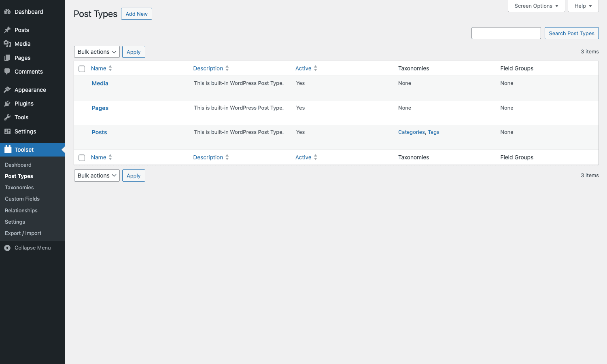This screenshot has width=607, height=364.
Task: Sort by top Name column header
Action: pos(98,68)
